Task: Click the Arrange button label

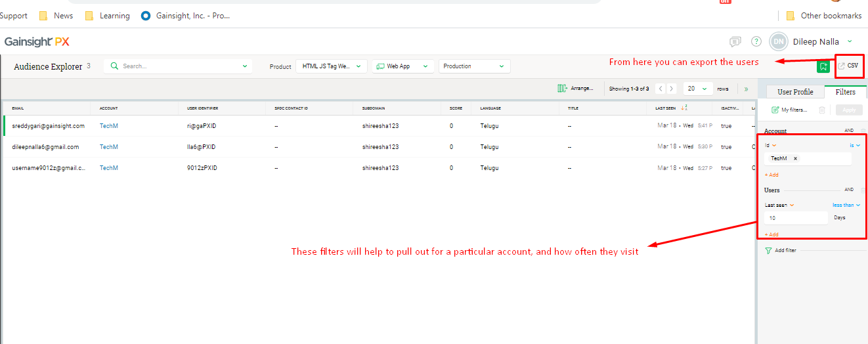Action: [x=582, y=88]
